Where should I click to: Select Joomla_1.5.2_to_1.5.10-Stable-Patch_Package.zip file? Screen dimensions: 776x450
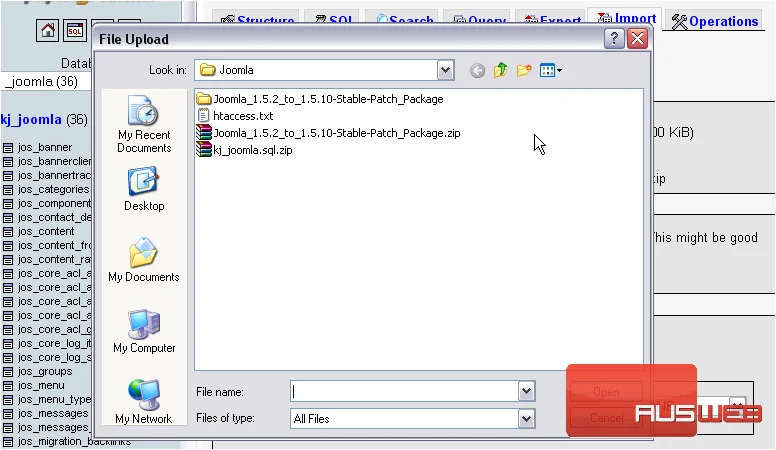[x=329, y=133]
